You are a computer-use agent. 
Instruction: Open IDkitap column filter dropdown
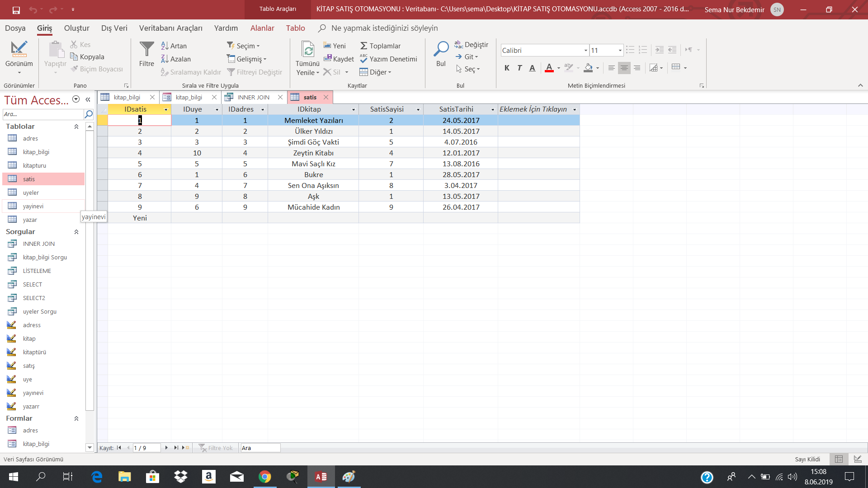pos(354,109)
